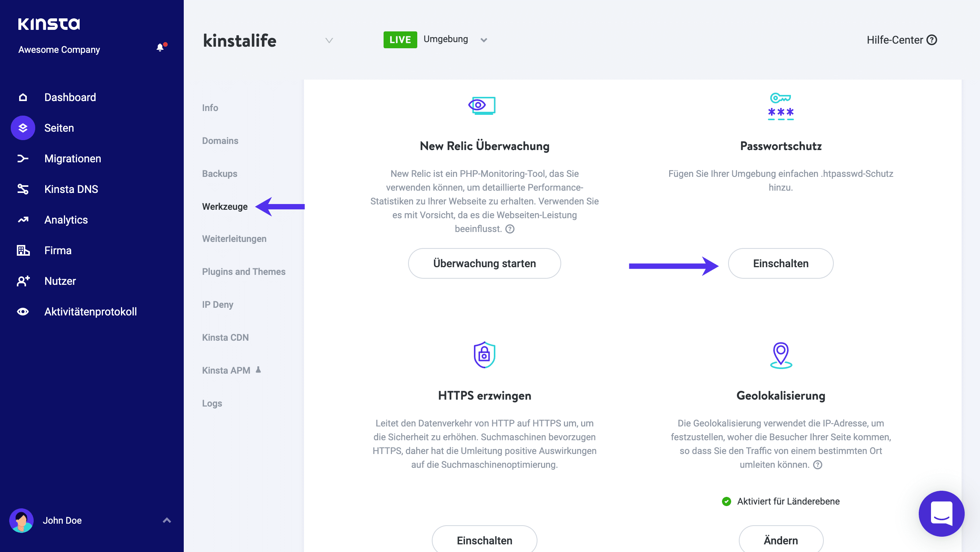Enable HTTPS erzwingen with Einschalten

(x=484, y=540)
